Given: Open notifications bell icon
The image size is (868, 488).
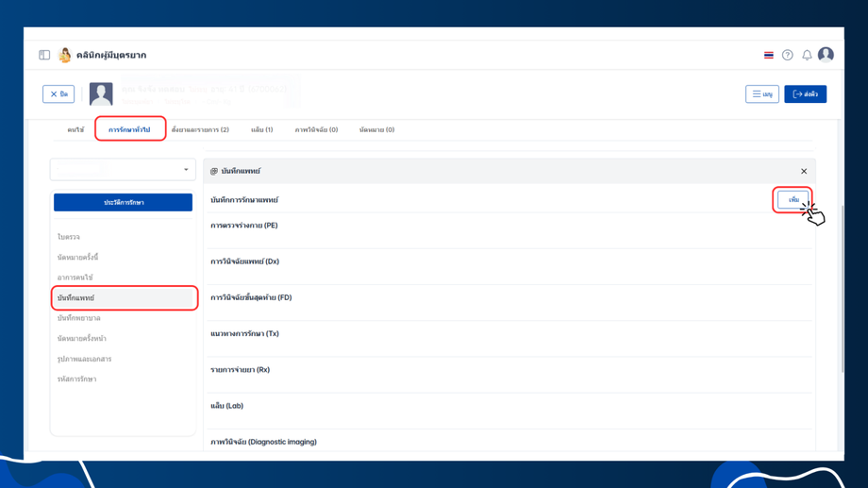Looking at the screenshot, I should pyautogui.click(x=807, y=55).
